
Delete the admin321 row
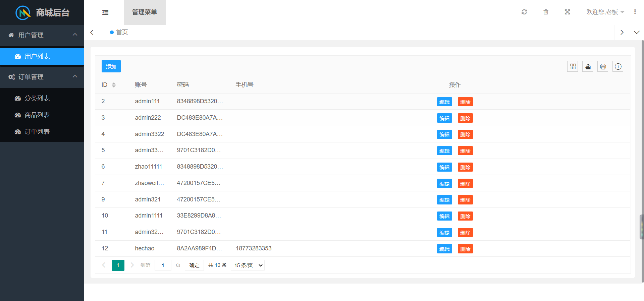click(x=465, y=200)
